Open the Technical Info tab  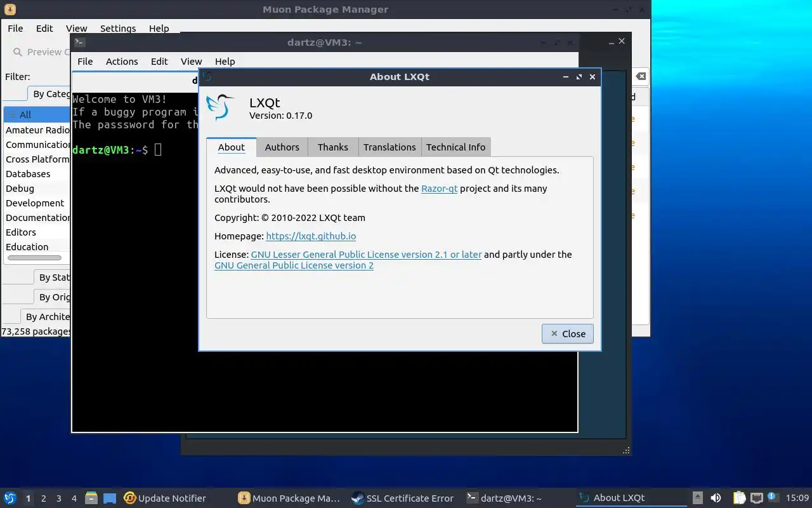[x=455, y=147]
